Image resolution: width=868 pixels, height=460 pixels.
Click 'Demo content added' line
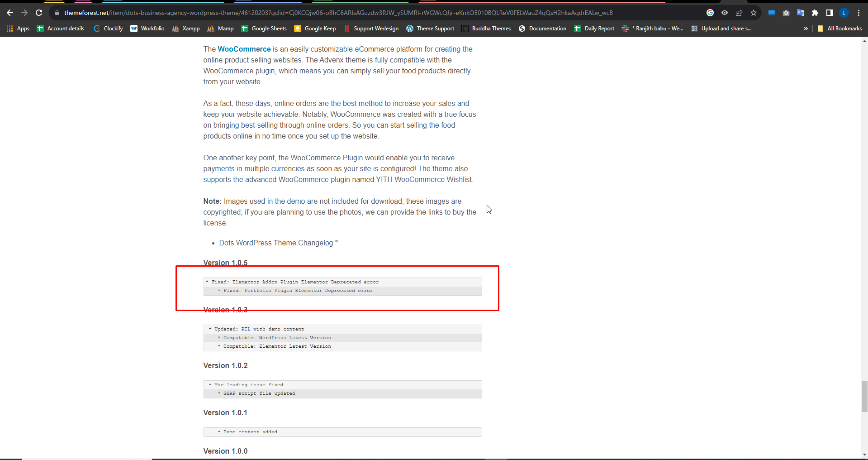tap(247, 432)
